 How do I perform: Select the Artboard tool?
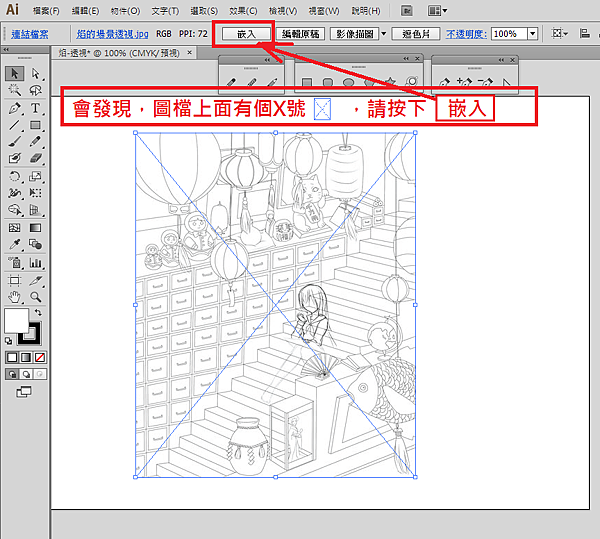point(15,281)
